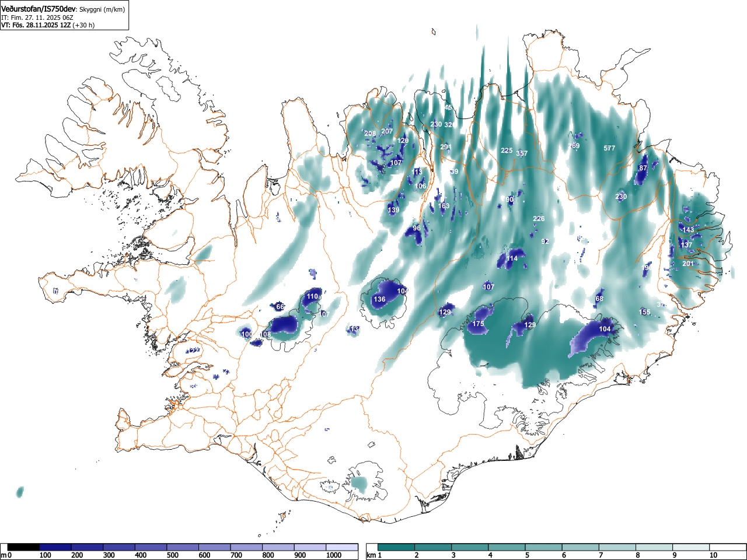The width and height of the screenshot is (747, 560).
Task: Click the '5' tick label on kilometer scale
Action: click(x=527, y=555)
